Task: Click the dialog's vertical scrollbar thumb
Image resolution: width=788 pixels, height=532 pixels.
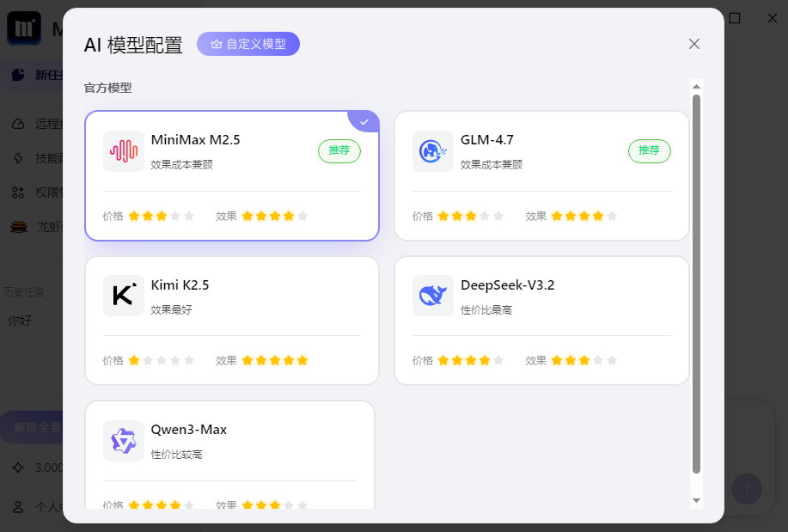Action: [696, 284]
